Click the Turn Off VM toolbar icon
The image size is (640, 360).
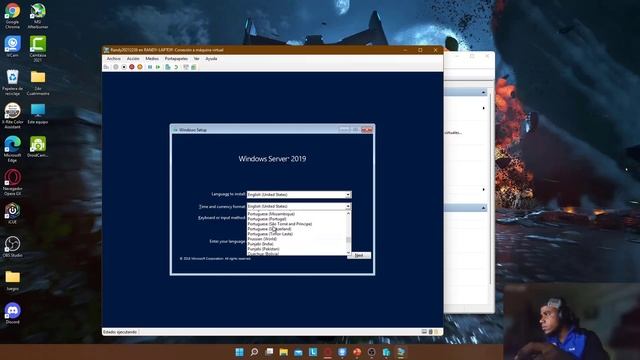(124, 67)
